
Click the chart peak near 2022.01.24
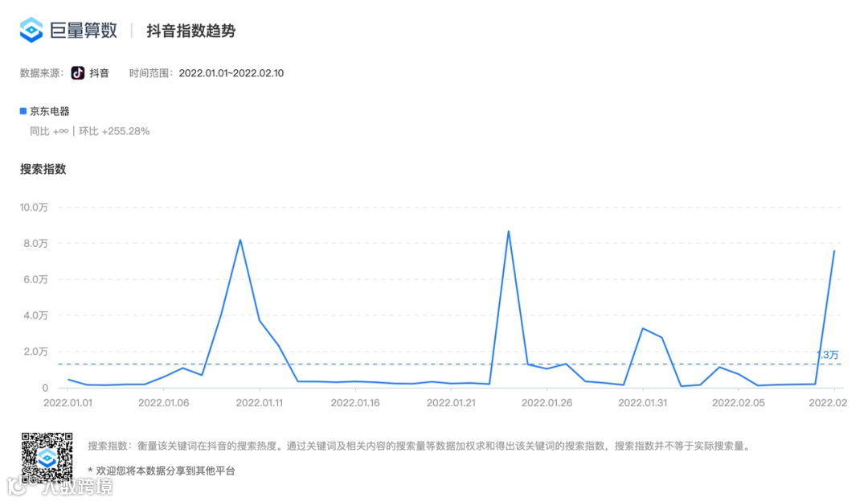508,231
